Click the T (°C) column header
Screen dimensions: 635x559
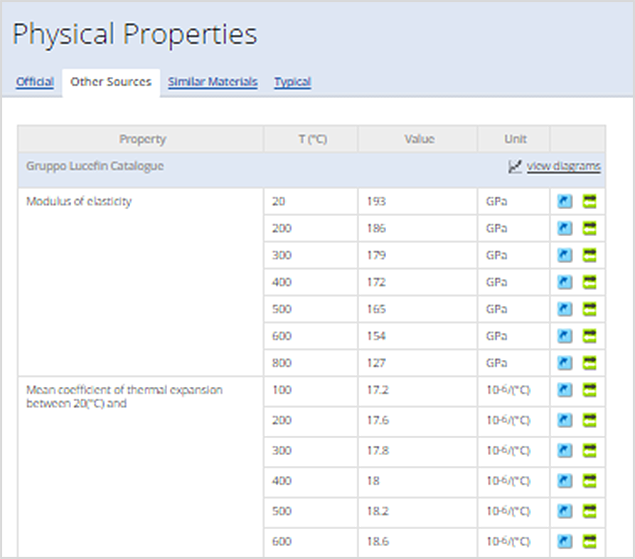pos(311,139)
